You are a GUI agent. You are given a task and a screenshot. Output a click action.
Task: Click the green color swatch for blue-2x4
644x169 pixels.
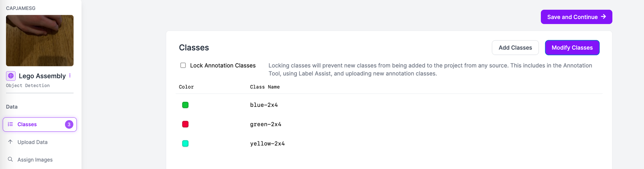pos(185,105)
